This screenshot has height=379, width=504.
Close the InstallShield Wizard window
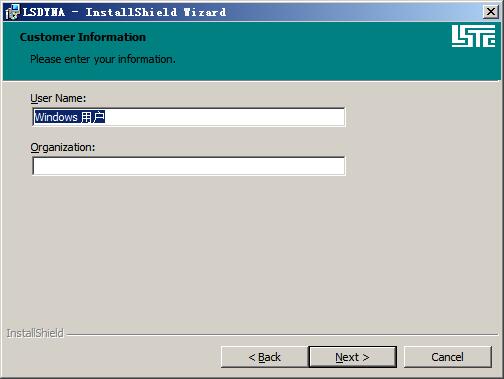pos(491,12)
